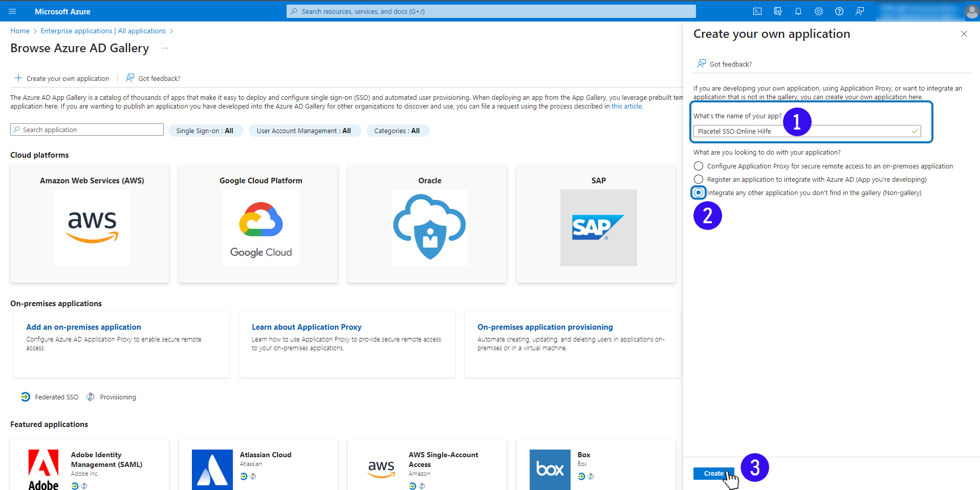980x490 pixels.
Task: Click the SAP tile heading
Action: [599, 180]
